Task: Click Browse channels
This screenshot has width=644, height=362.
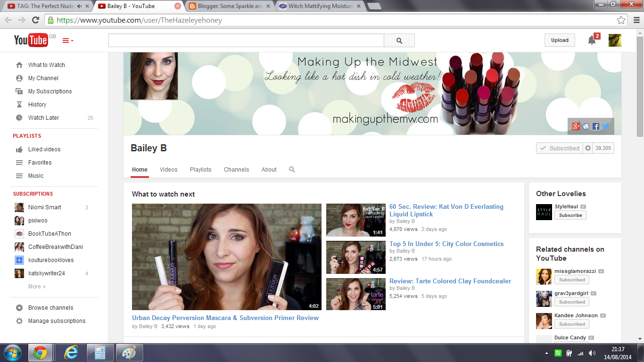Action: pos(50,308)
